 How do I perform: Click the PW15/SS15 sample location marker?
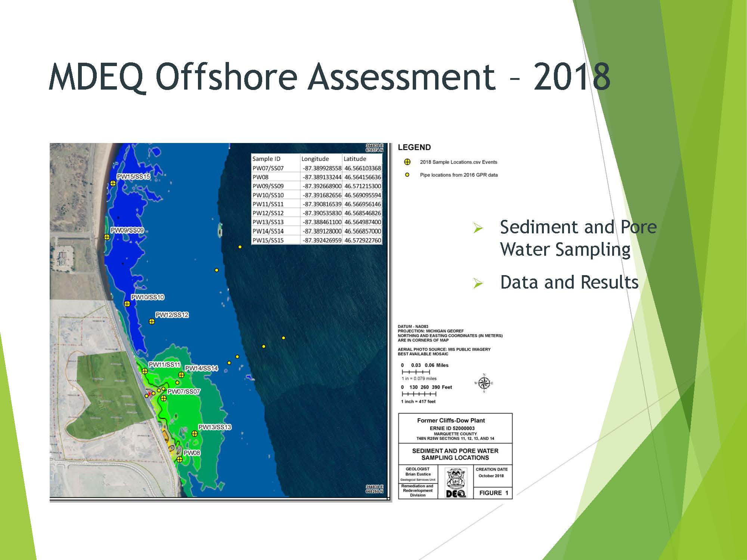tap(113, 183)
